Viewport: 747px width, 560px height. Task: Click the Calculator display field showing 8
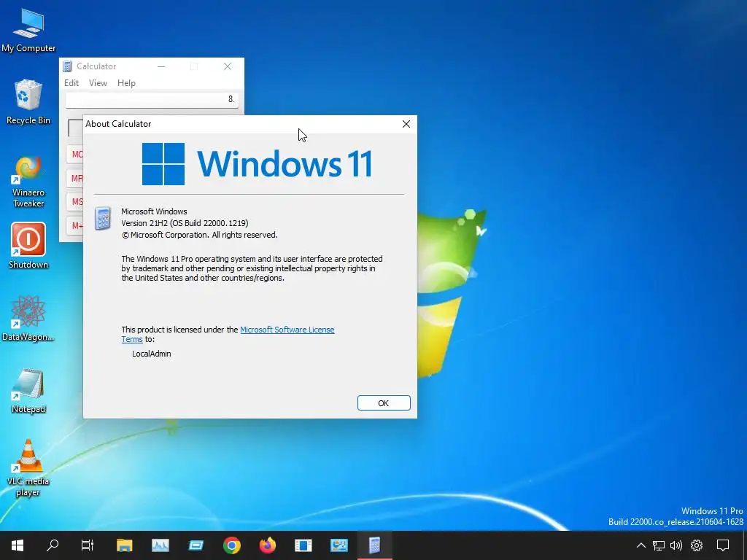(152, 99)
